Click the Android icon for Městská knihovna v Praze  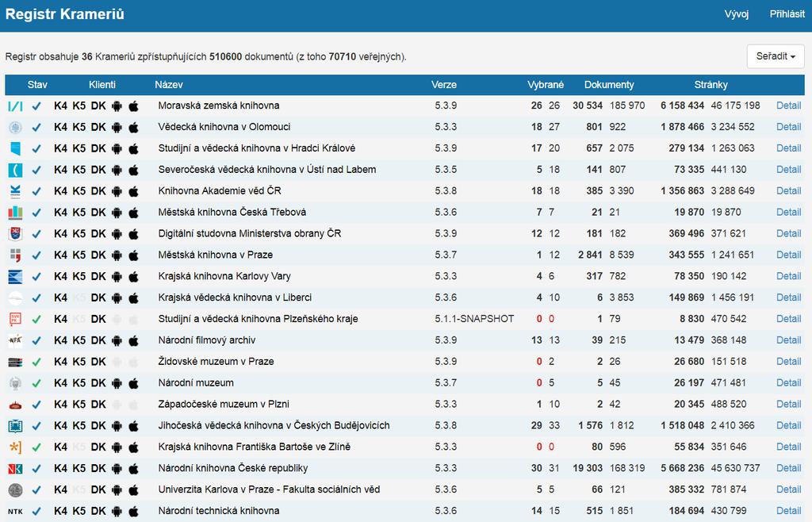tap(117, 255)
